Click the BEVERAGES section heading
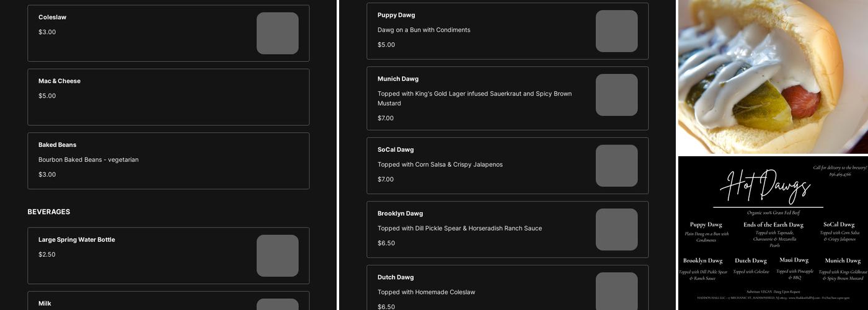Screen dimensions: 868x310 pyautogui.click(x=48, y=212)
